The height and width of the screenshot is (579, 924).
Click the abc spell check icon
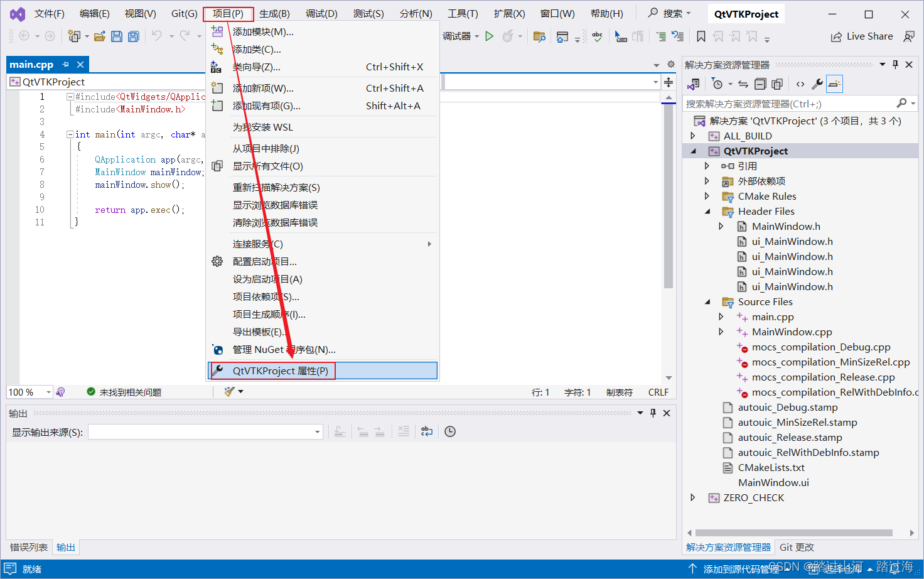(x=597, y=36)
